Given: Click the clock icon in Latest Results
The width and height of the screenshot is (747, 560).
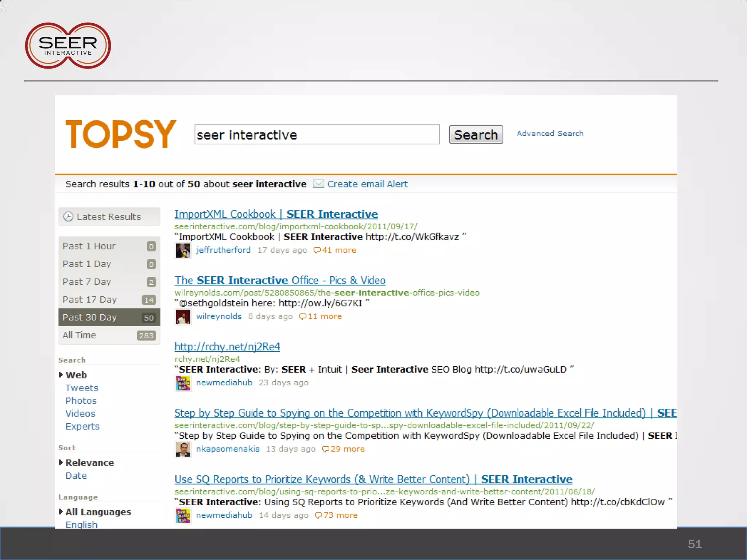Looking at the screenshot, I should pos(68,217).
